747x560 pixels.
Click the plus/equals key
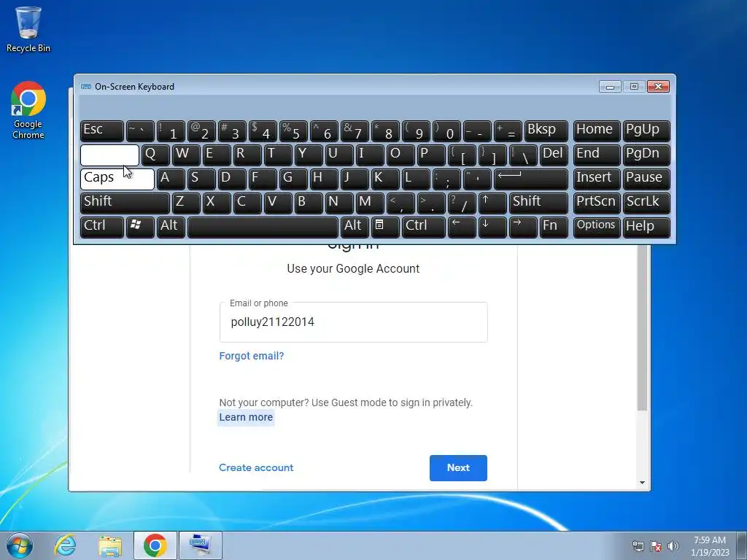(x=508, y=131)
